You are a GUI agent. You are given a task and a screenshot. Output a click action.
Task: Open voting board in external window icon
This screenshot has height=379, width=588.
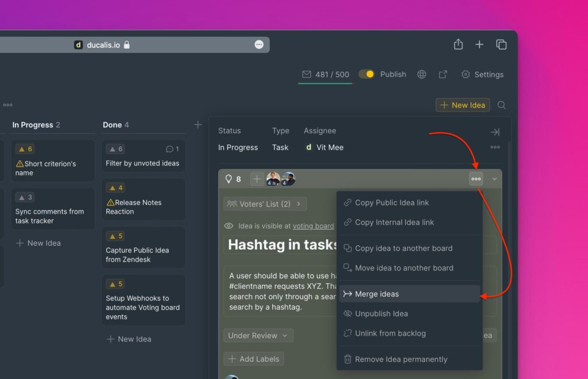[443, 75]
